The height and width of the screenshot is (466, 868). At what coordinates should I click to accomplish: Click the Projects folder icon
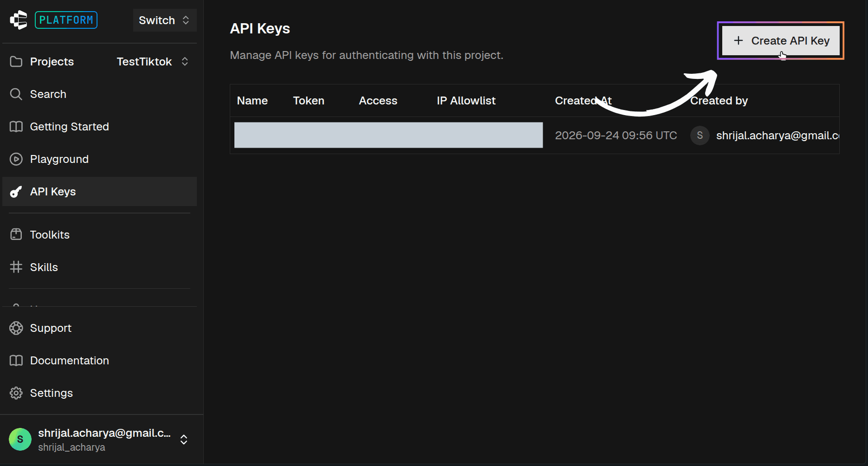[x=16, y=62]
